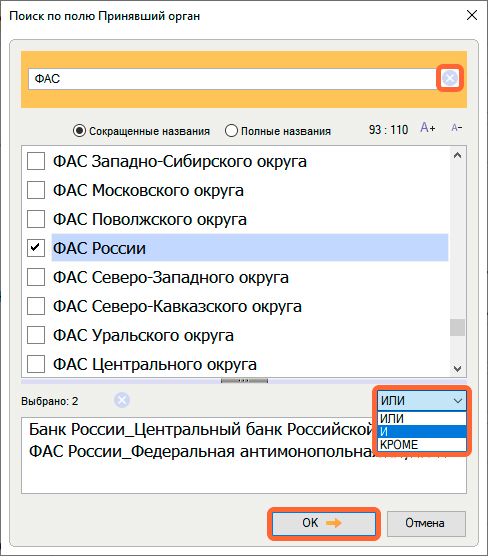Check ФАС Уральского округа box
488x556 pixels.
coord(36,335)
